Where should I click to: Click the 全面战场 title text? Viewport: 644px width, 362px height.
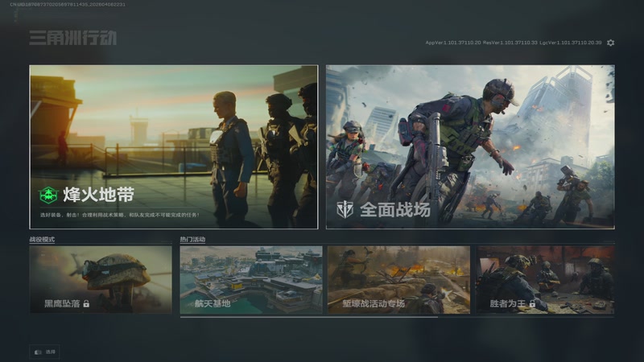click(x=395, y=210)
